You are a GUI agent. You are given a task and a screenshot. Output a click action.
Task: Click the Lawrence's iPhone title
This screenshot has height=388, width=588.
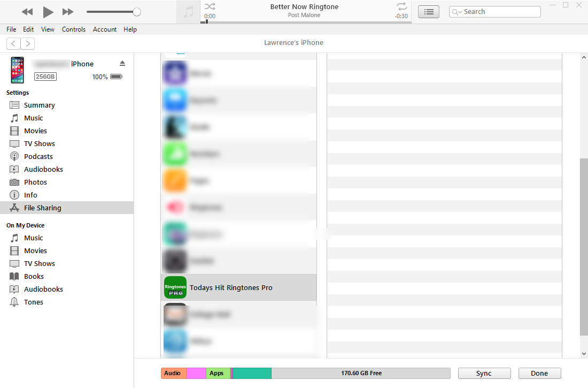click(x=293, y=43)
